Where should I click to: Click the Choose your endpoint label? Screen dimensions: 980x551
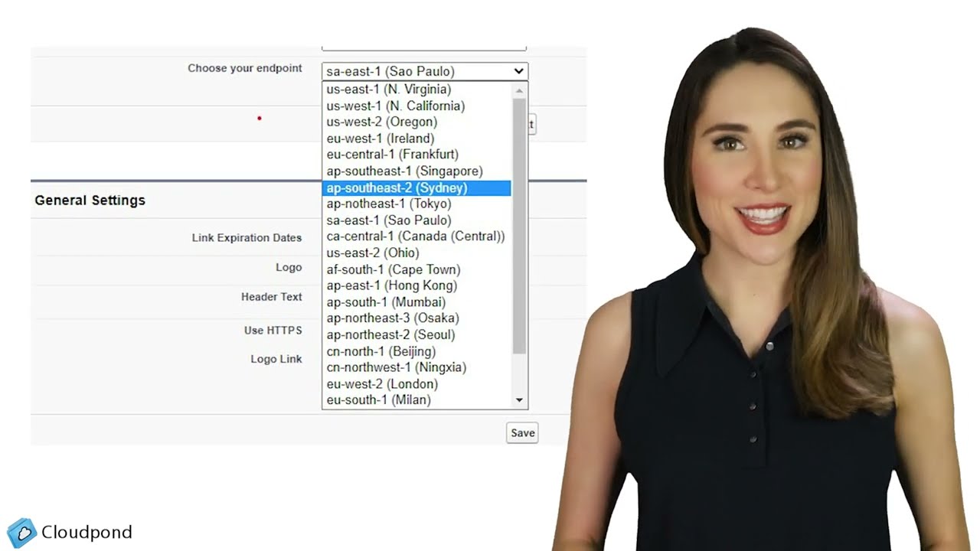(245, 68)
